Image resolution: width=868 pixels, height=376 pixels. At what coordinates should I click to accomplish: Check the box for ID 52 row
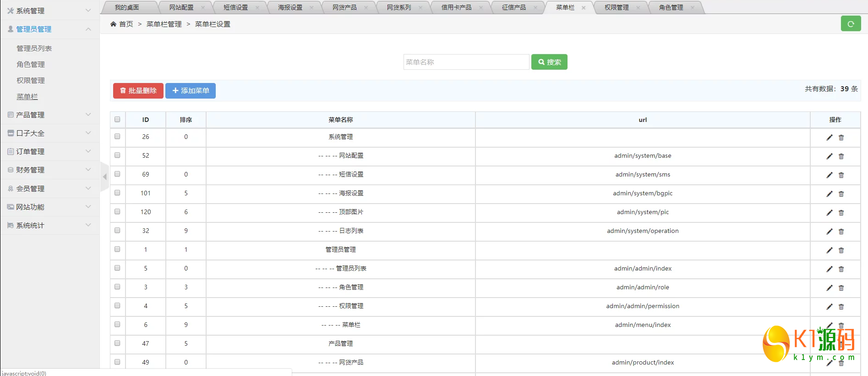click(x=117, y=155)
